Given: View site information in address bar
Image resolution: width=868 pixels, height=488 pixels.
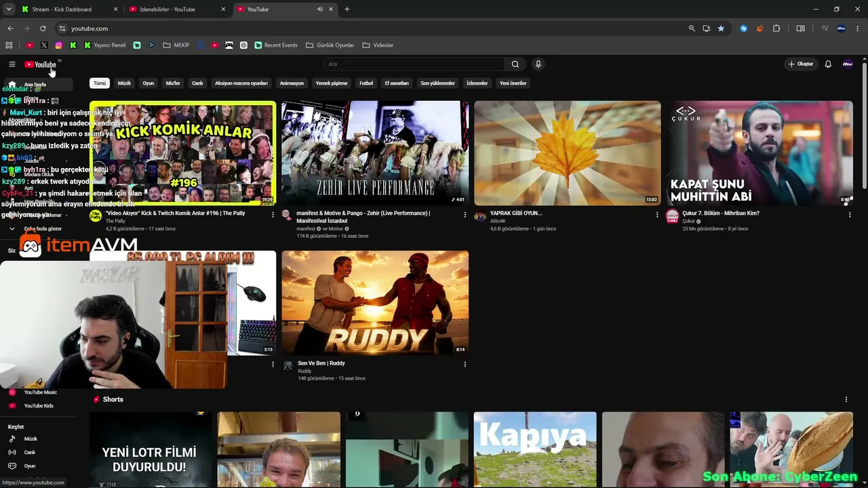Looking at the screenshot, I should [62, 28].
